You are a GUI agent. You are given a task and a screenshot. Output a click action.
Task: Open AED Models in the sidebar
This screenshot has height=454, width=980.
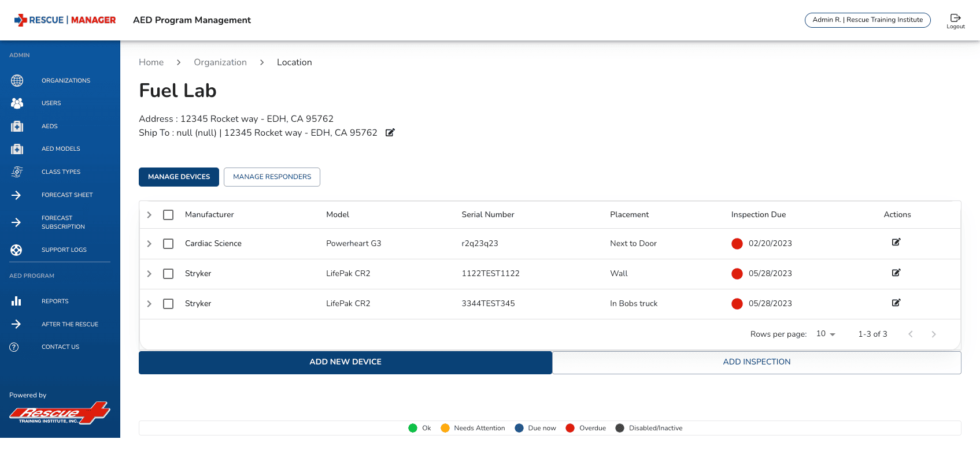tap(61, 148)
